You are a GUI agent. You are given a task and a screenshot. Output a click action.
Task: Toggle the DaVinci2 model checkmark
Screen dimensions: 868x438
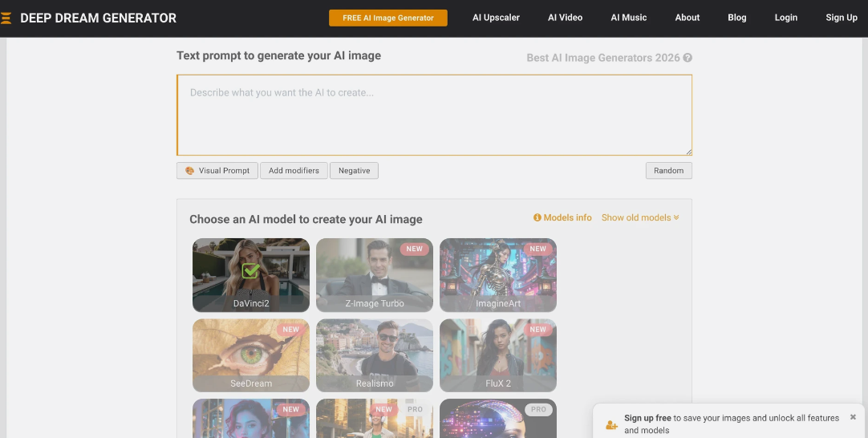250,271
